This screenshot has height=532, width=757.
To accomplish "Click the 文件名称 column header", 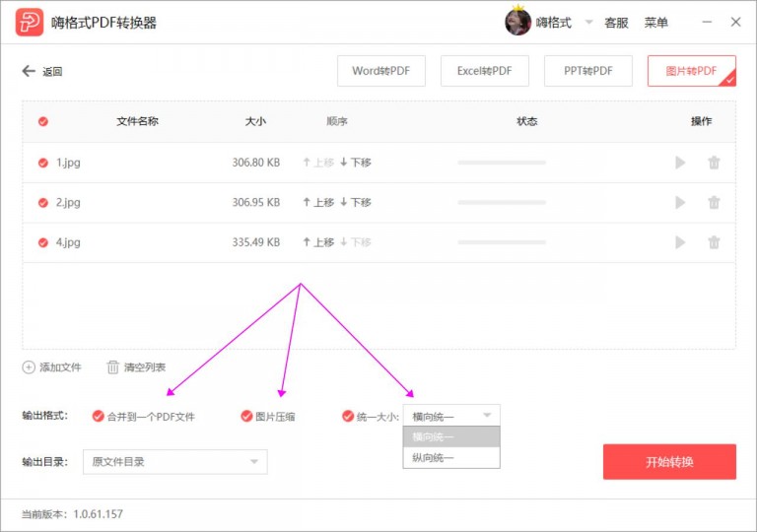I will [x=138, y=121].
